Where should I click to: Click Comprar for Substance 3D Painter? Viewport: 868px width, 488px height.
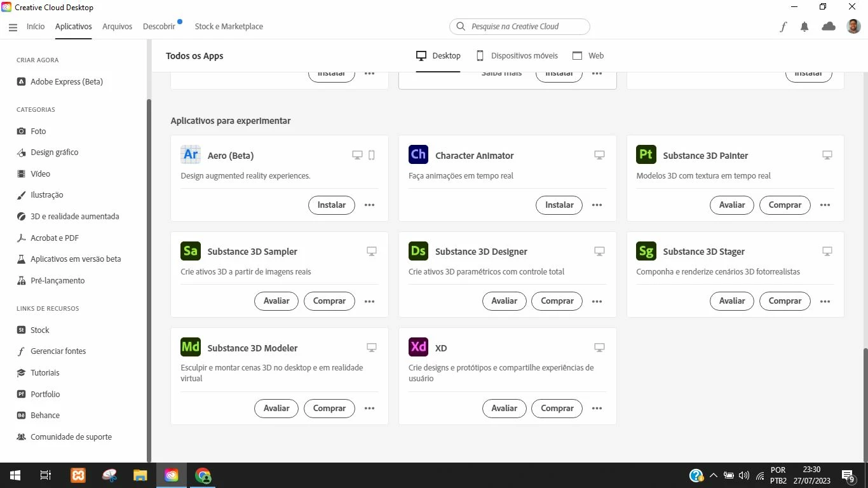tap(785, 205)
